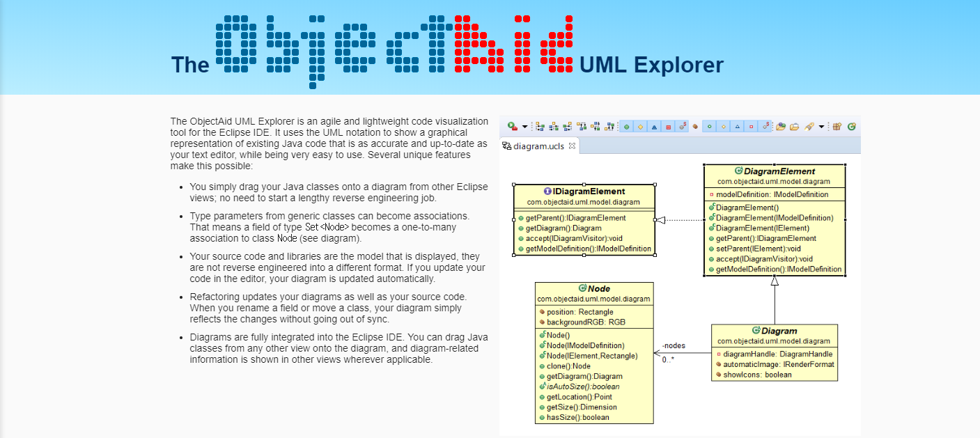This screenshot has width=980, height=438.
Task: Click modelDefinition: IModelDefinition field
Action: pos(772,194)
